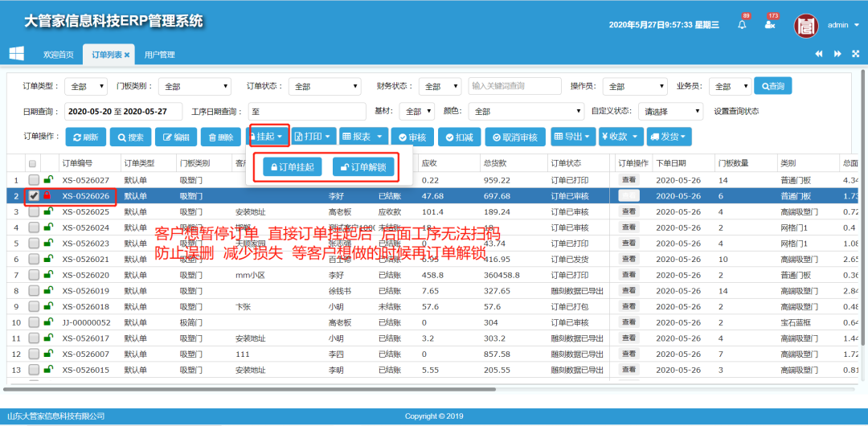868x426 pixels.
Task: Uncheck the checkbox for order XS-0526026
Action: click(34, 195)
